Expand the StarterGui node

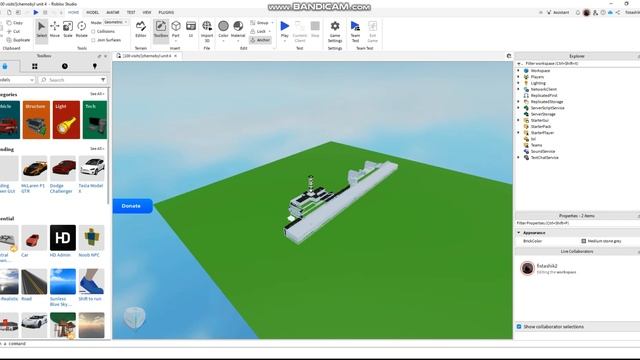(518, 120)
